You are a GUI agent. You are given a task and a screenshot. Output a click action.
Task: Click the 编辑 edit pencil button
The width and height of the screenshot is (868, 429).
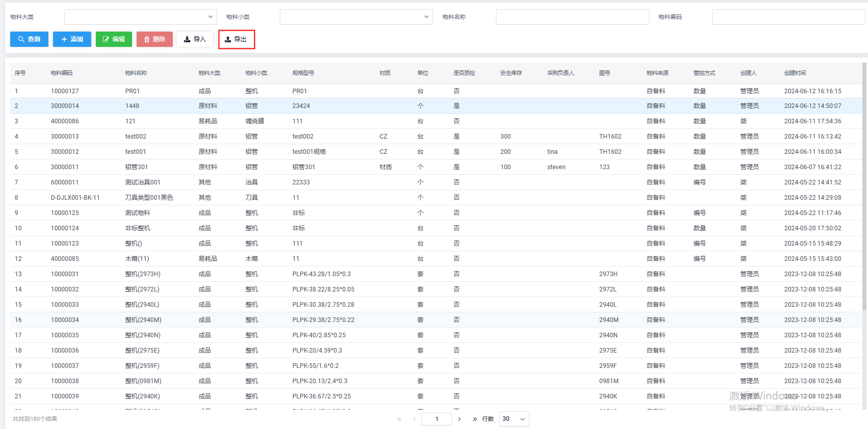click(114, 39)
